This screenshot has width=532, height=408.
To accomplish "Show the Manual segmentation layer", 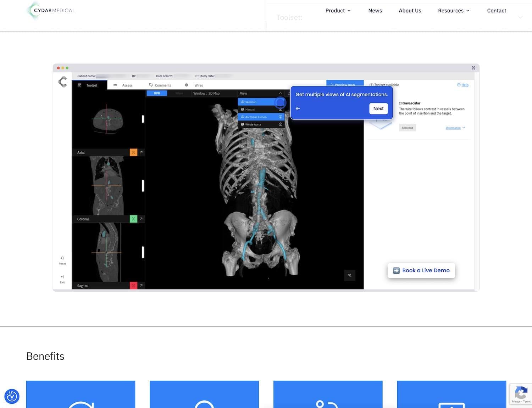I will click(243, 110).
